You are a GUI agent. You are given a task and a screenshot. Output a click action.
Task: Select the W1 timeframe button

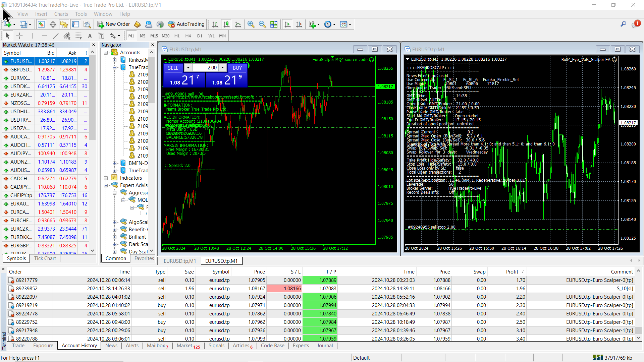pos(211,36)
